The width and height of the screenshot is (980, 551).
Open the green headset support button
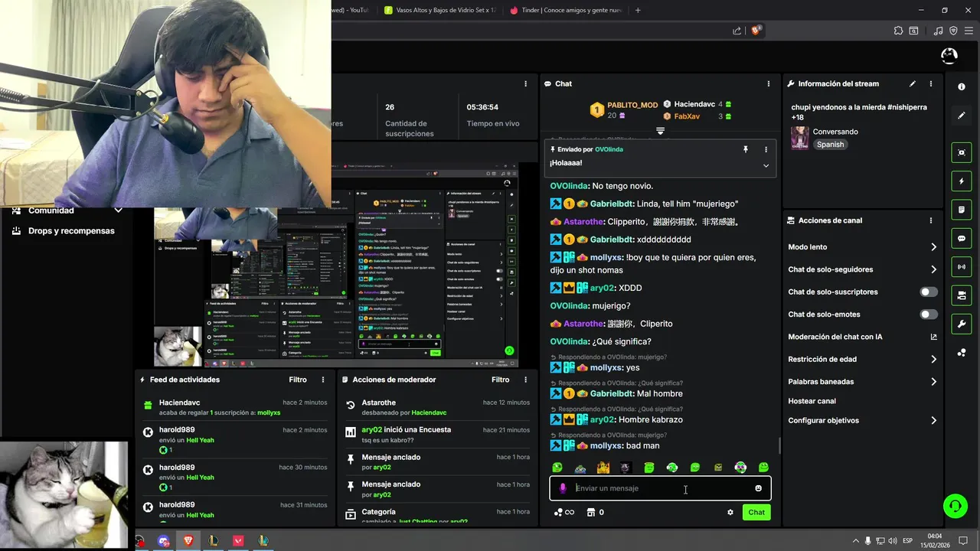click(955, 505)
